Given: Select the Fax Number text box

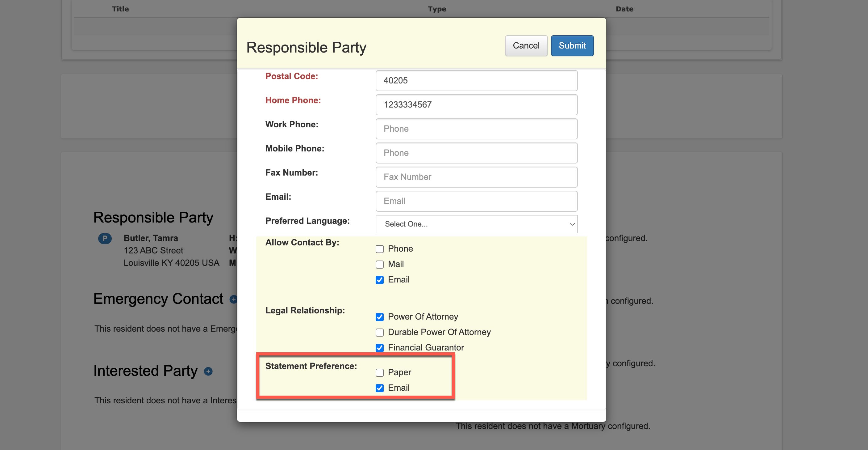Looking at the screenshot, I should coord(476,177).
